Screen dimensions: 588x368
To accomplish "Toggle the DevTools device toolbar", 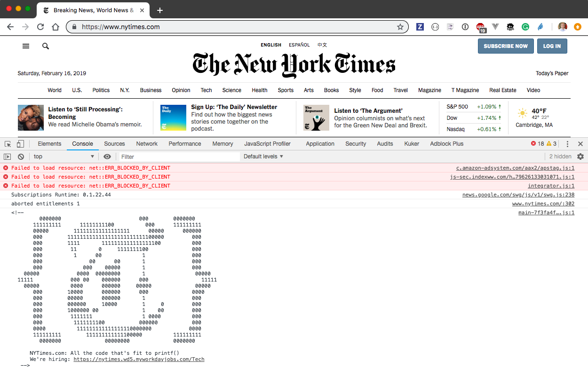I will [x=20, y=144].
